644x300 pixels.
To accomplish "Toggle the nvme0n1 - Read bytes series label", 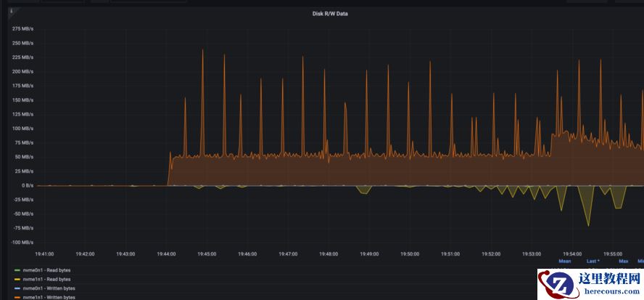I will tap(46, 270).
